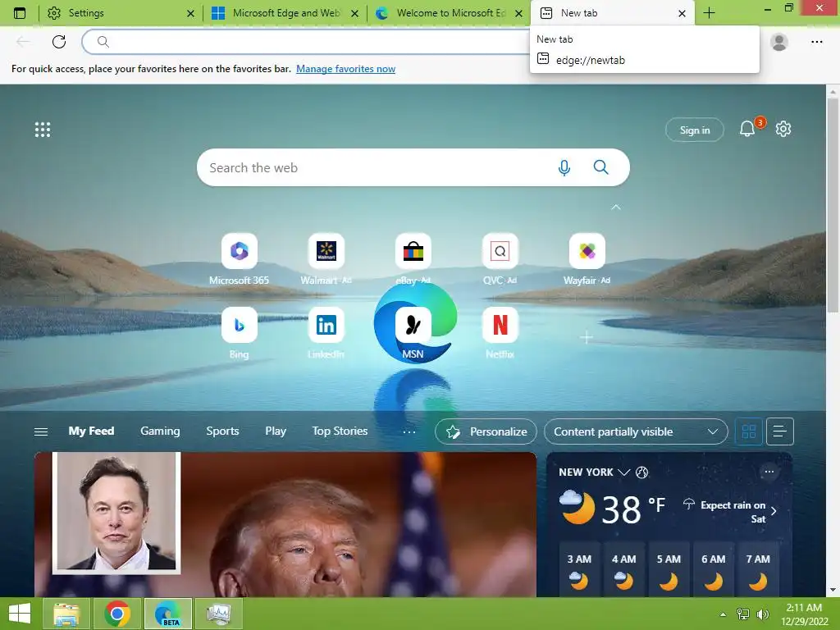This screenshot has width=840, height=630.
Task: Open the tab actions menu icon
Action: click(20, 13)
